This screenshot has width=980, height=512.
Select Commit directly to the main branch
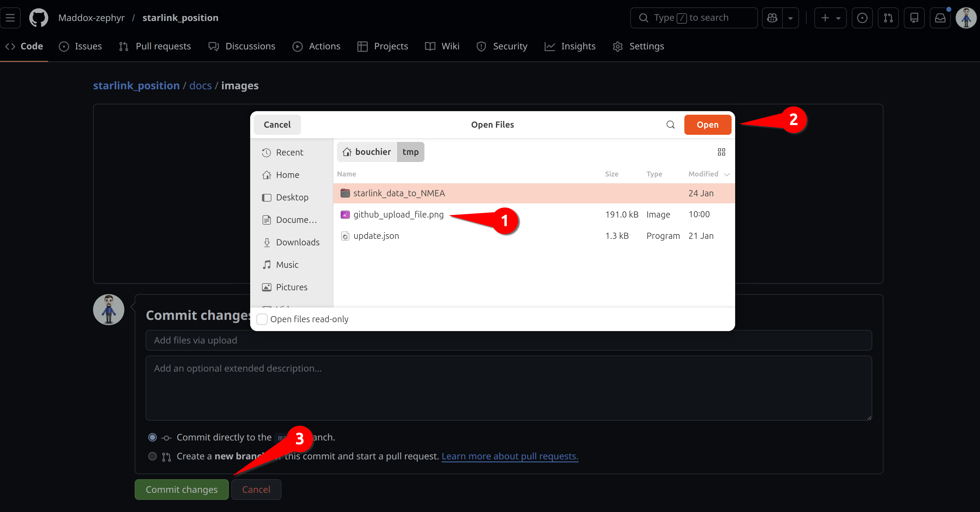153,437
